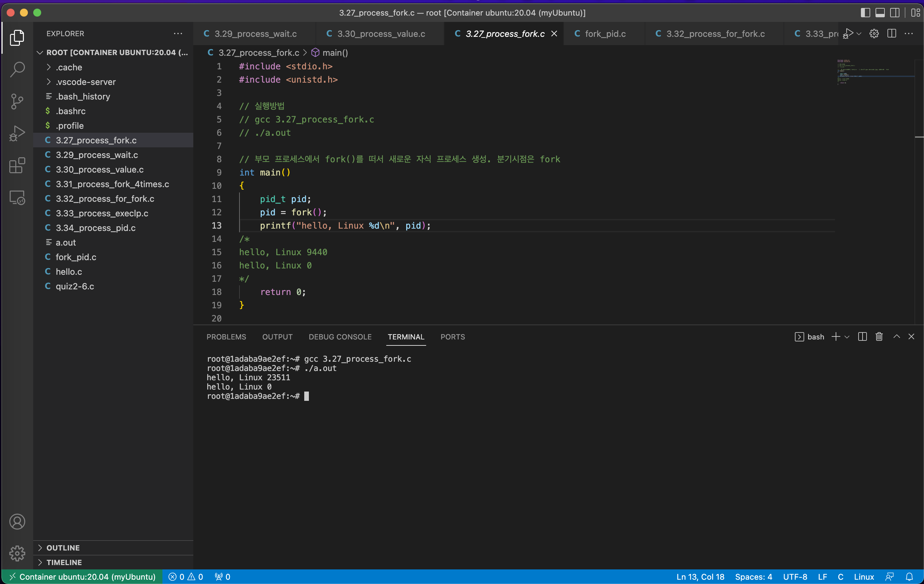Click the Spaces: 4 indentation setting

tap(753, 577)
